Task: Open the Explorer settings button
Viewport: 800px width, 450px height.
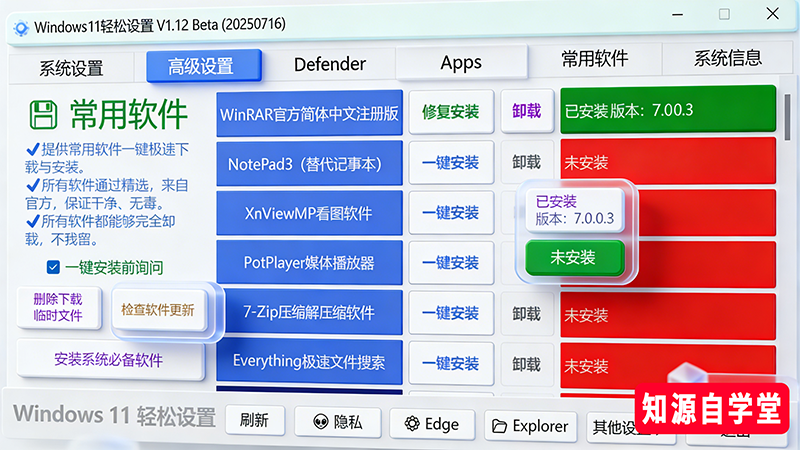Action: [x=531, y=426]
